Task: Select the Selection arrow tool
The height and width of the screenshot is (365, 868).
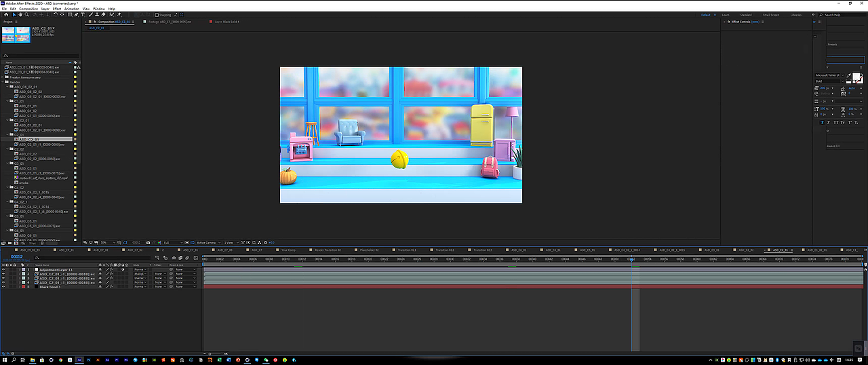Action: tap(14, 14)
